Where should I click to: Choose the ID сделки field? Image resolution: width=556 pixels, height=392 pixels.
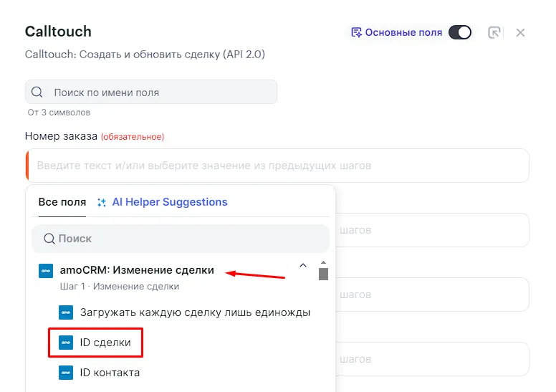click(x=105, y=343)
